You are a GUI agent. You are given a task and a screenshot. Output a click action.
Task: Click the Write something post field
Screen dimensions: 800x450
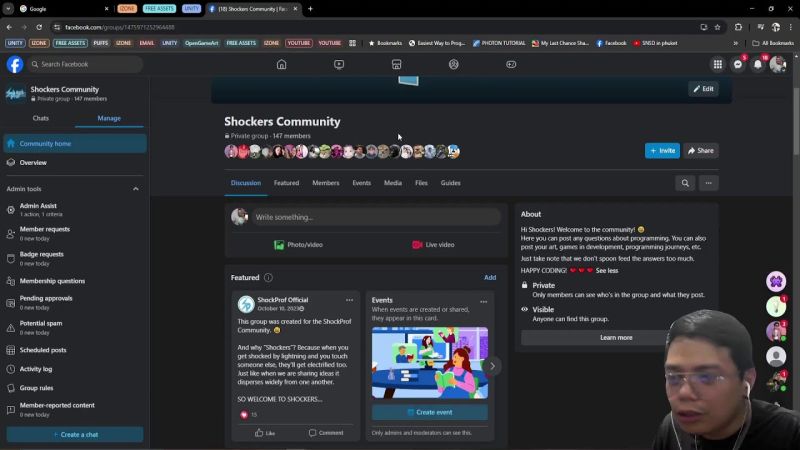click(376, 217)
